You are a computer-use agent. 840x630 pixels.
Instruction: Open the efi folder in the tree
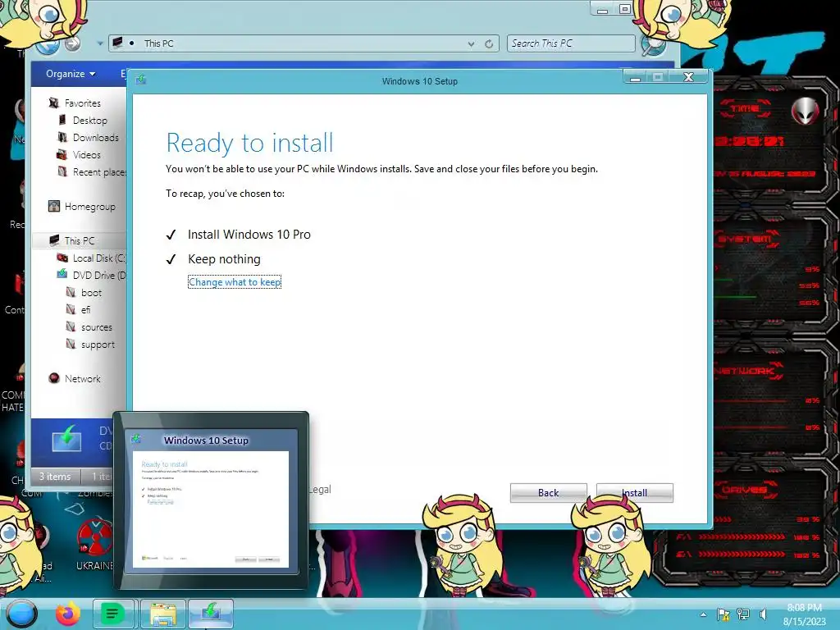85,309
